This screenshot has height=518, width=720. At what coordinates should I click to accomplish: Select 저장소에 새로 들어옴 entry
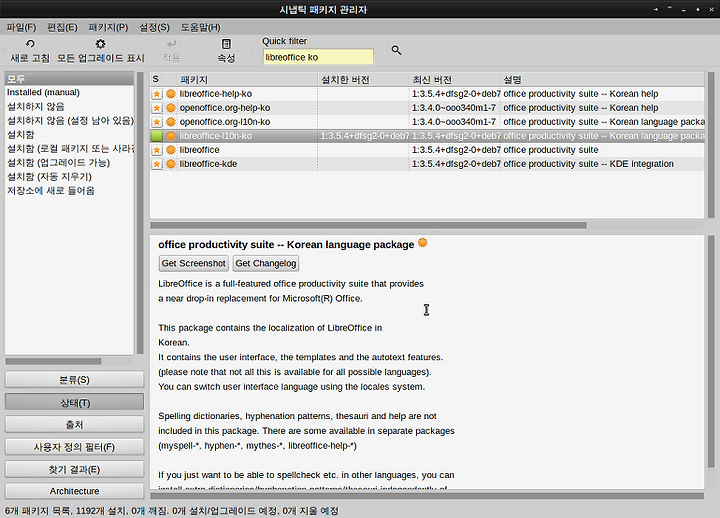[x=69, y=191]
